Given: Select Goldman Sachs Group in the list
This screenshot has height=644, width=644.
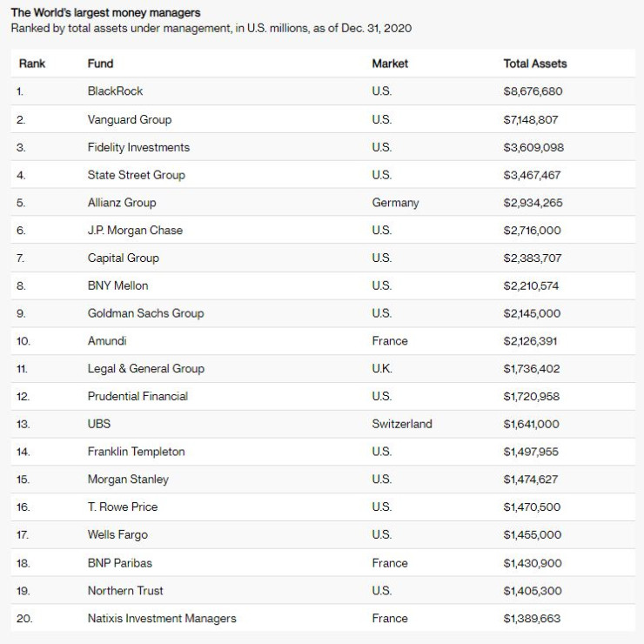Looking at the screenshot, I should (145, 313).
